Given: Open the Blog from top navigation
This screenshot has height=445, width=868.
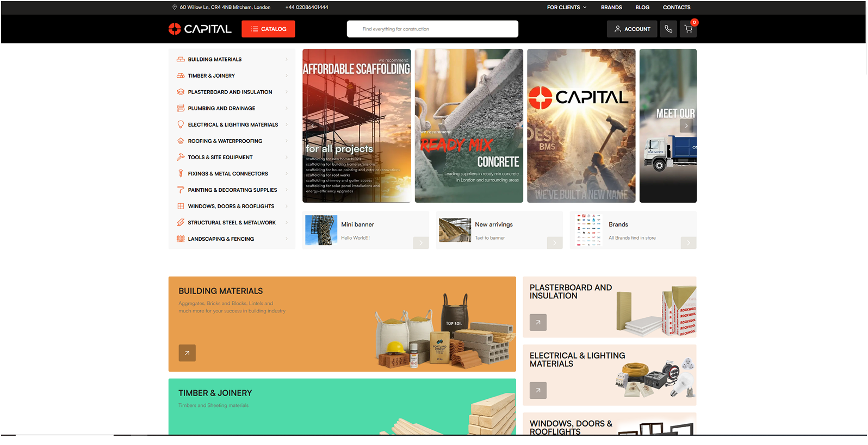Looking at the screenshot, I should point(642,7).
